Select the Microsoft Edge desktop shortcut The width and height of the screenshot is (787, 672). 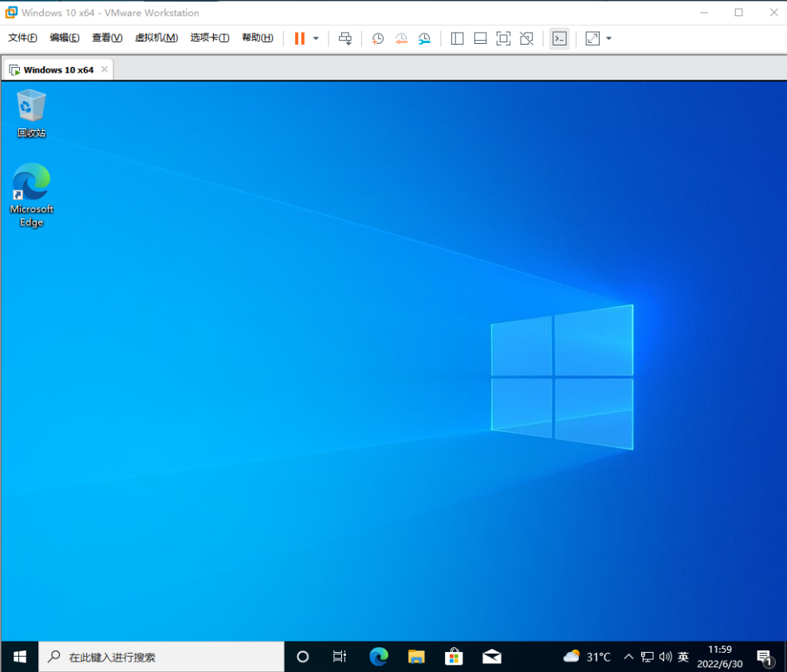pos(32,195)
